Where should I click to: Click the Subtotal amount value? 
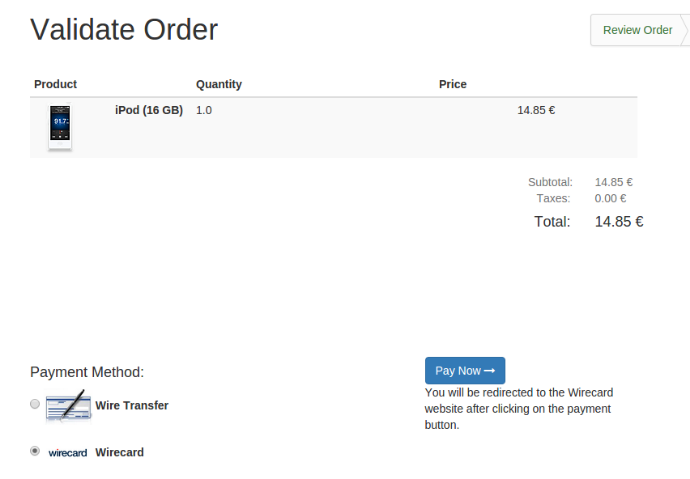coord(613,182)
